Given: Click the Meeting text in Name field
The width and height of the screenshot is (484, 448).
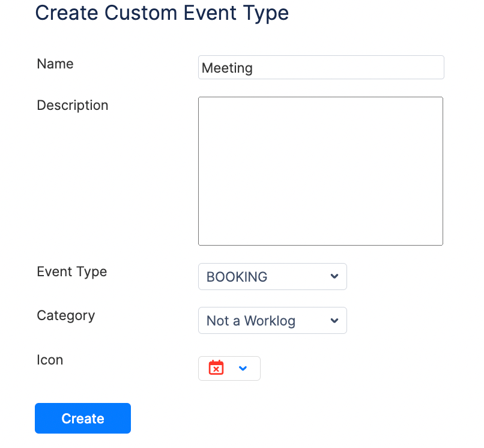Looking at the screenshot, I should [x=227, y=68].
